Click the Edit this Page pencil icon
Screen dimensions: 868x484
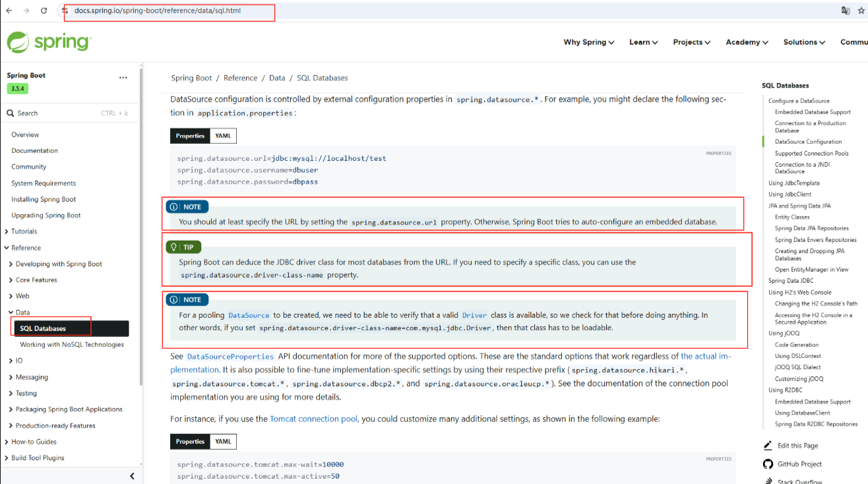pos(767,446)
